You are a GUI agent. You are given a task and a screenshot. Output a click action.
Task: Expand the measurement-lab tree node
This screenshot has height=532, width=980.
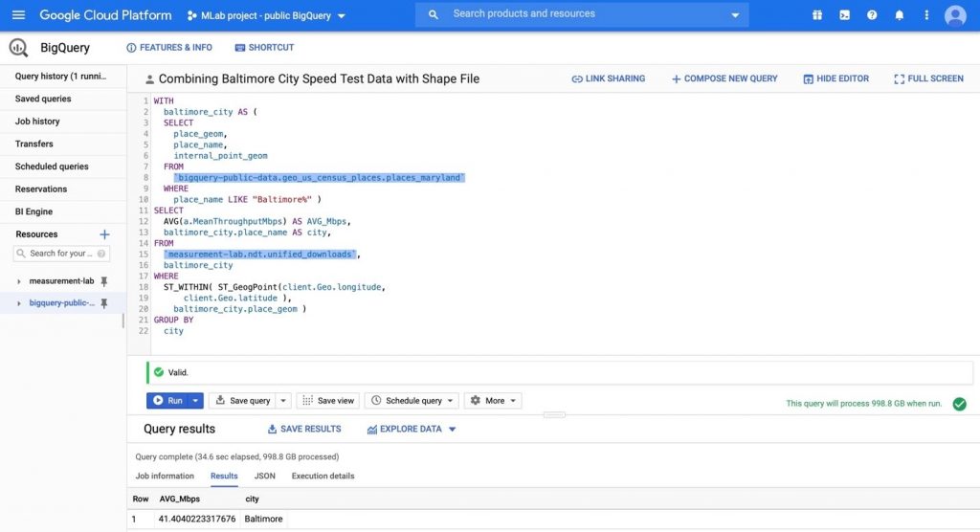[x=19, y=281]
